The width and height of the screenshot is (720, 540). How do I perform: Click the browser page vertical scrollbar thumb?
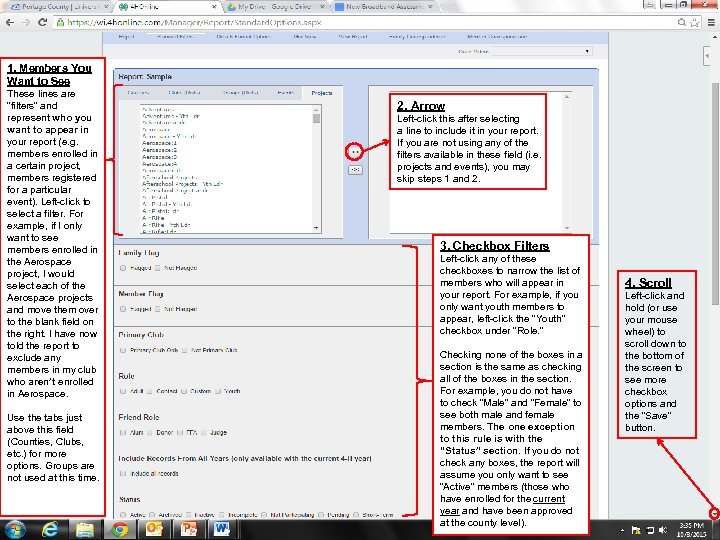click(715, 193)
